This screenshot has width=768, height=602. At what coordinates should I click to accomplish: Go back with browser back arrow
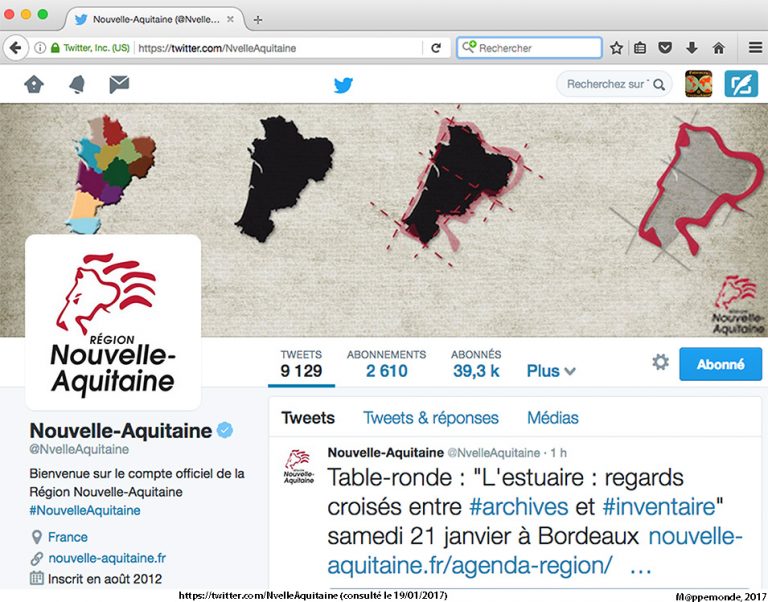16,48
